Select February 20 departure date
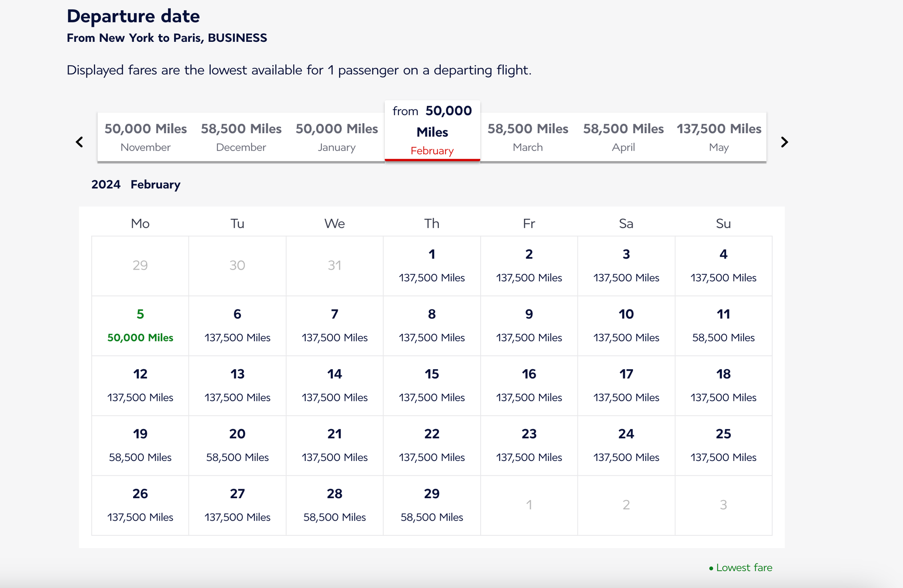Viewport: 903px width, 588px height. [237, 445]
